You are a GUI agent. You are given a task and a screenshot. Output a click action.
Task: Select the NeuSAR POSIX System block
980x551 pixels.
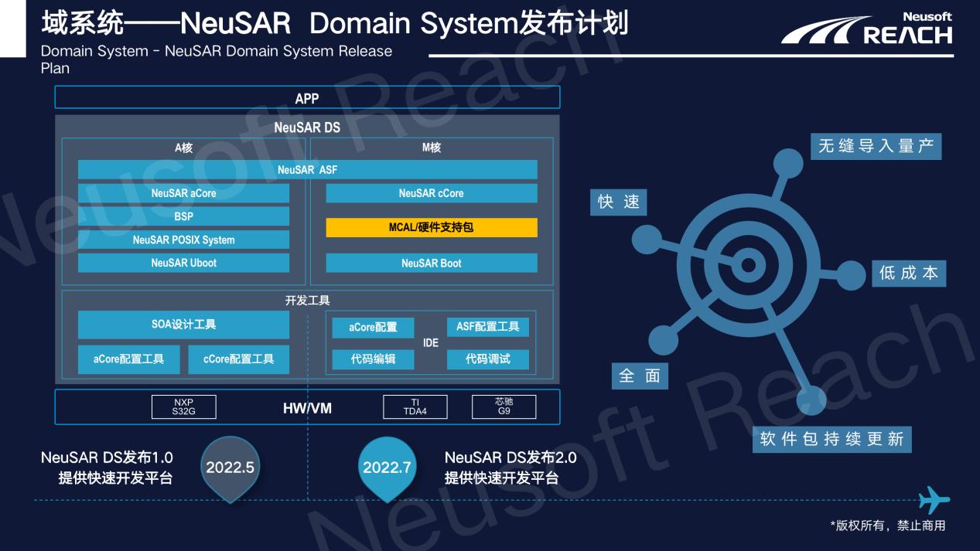click(183, 240)
